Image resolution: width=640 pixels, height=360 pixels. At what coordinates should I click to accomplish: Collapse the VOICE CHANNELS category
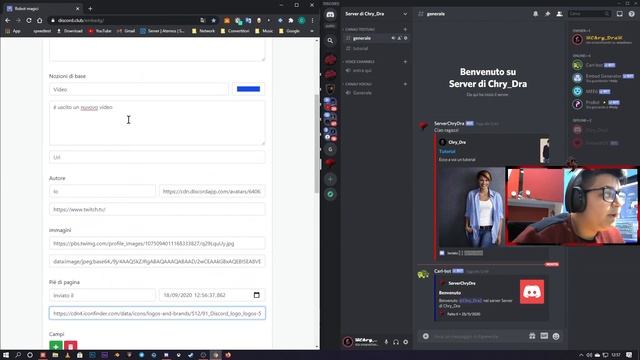(360, 62)
